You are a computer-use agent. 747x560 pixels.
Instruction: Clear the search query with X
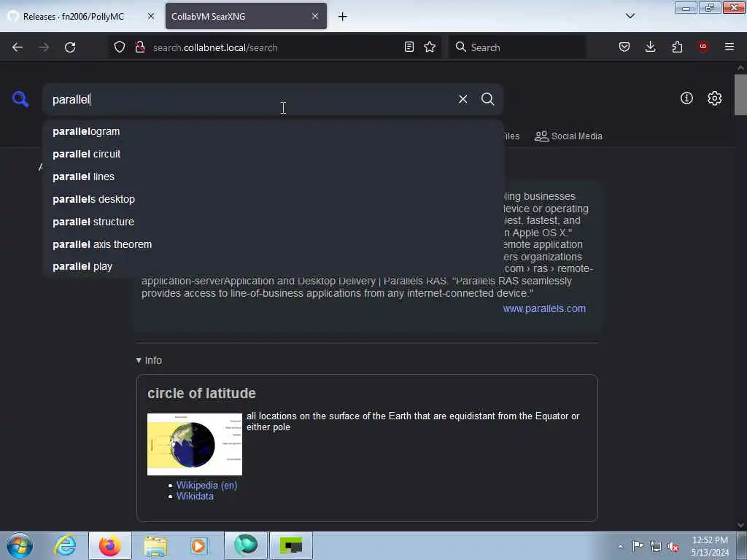click(462, 99)
